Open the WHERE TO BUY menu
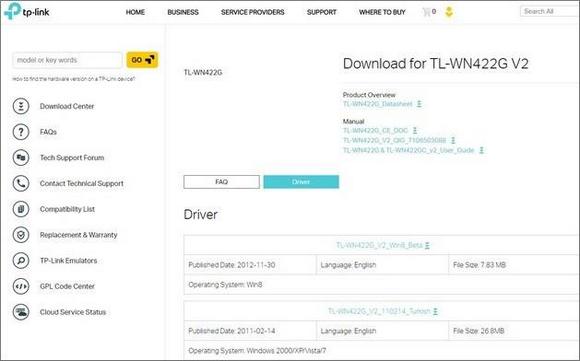Screen dimensions: 580x361 (382, 12)
